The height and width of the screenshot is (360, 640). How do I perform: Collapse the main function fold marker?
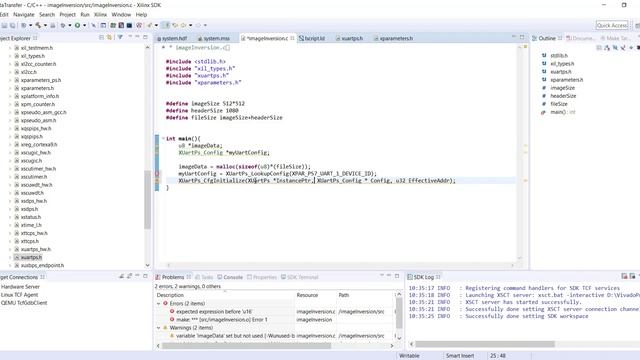[x=163, y=139]
